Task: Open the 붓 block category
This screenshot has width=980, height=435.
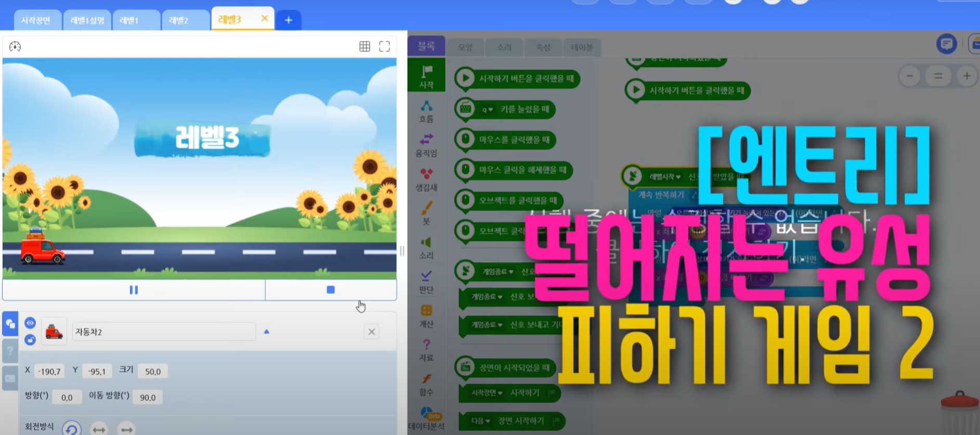Action: (x=426, y=214)
